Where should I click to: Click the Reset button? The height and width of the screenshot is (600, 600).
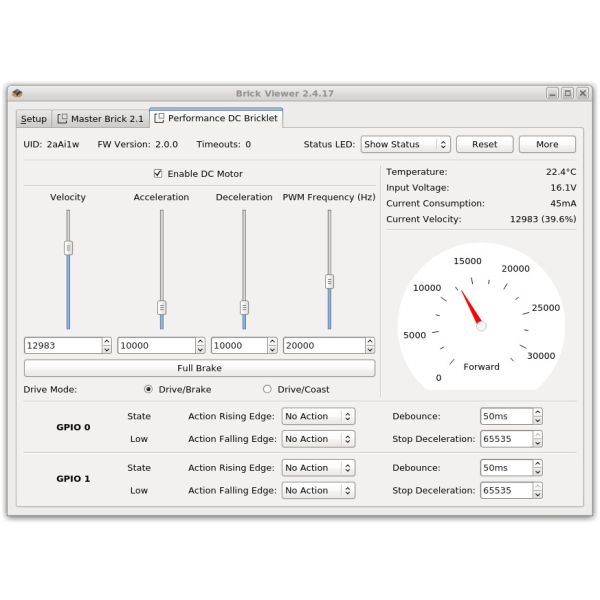click(484, 144)
